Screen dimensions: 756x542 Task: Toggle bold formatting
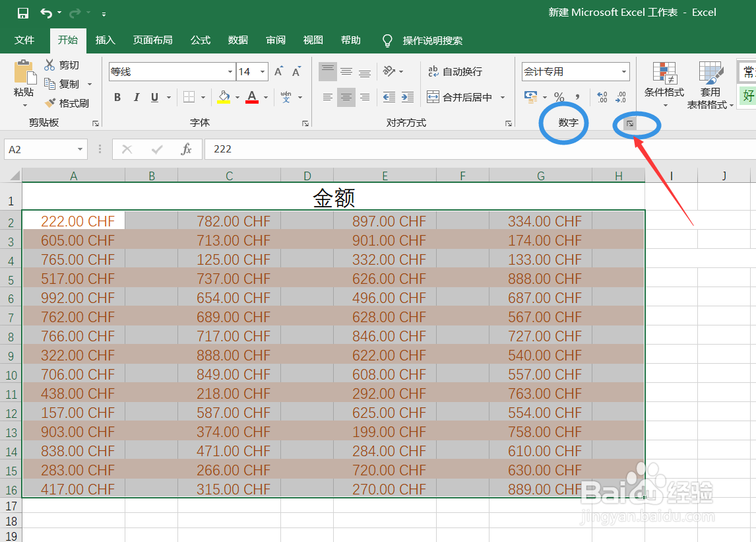[117, 97]
